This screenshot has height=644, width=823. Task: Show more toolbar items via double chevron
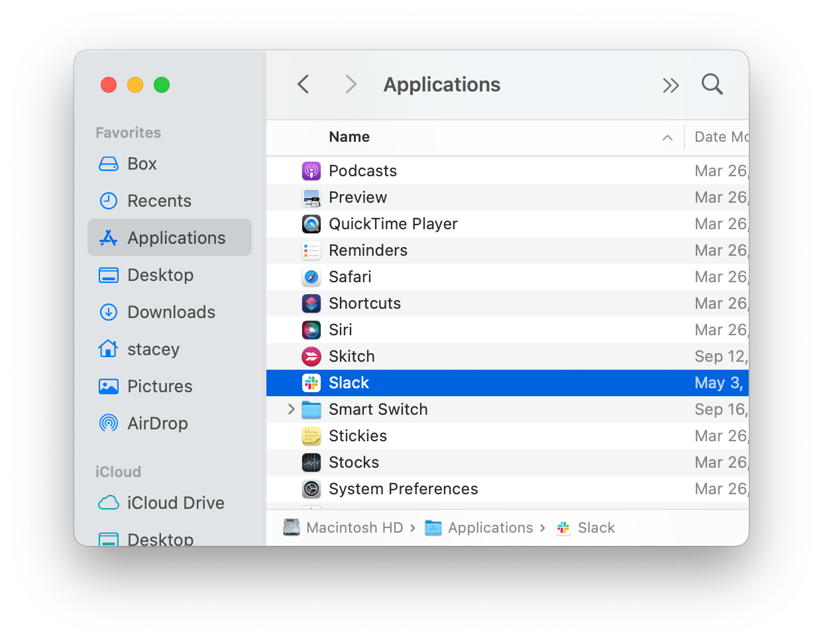[x=671, y=85]
